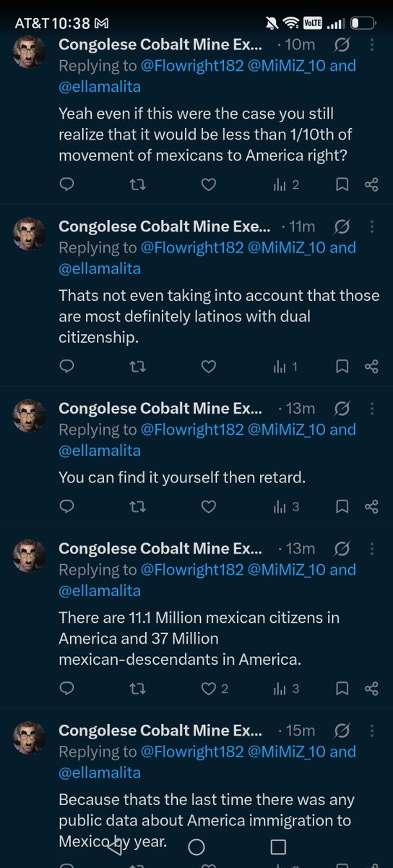Open recent apps with the square button
393x868 pixels.
coord(278,847)
